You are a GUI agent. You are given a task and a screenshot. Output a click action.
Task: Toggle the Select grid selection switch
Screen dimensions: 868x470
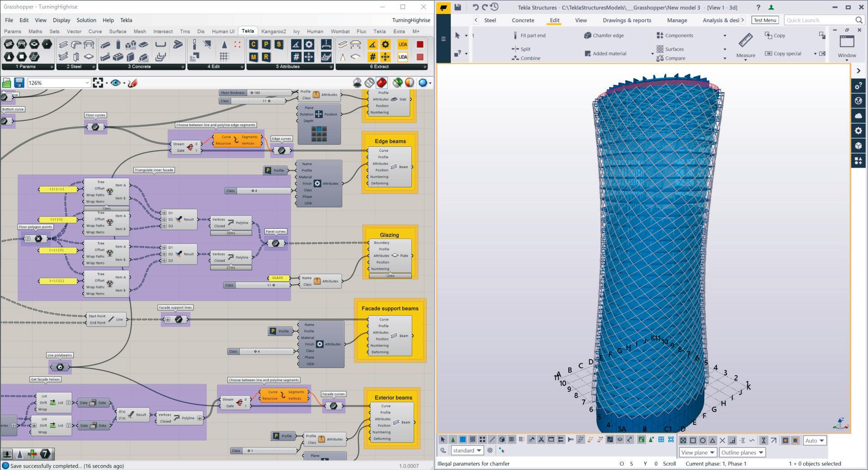pyautogui.click(x=512, y=440)
